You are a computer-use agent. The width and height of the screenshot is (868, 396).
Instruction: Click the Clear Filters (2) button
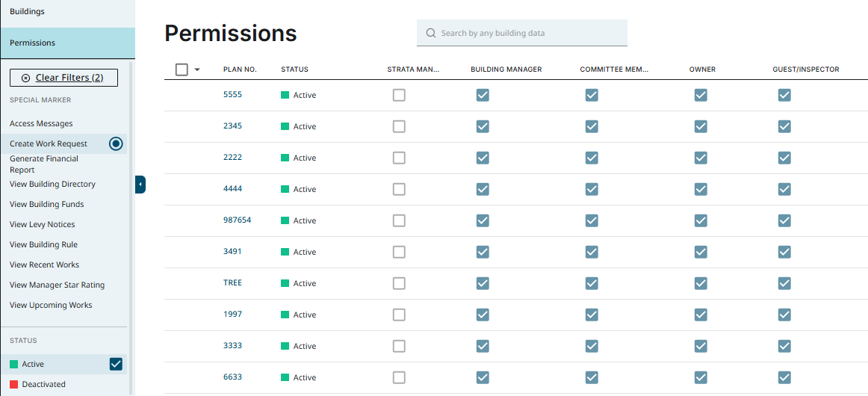(63, 78)
